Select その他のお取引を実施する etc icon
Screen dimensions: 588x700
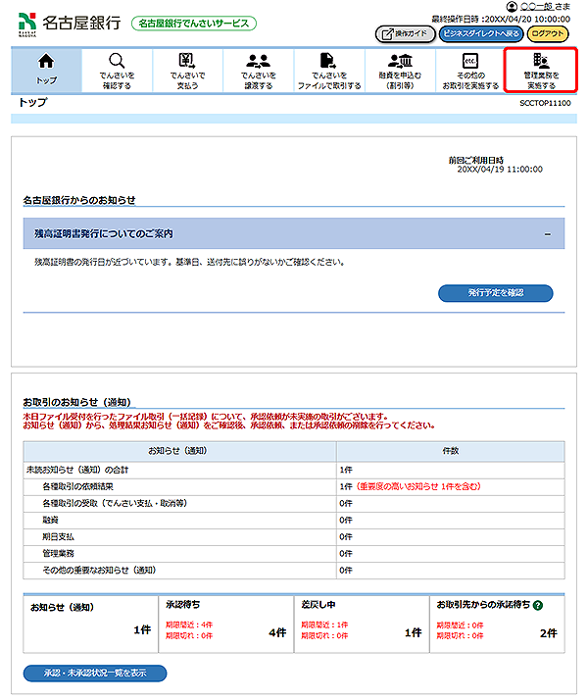[469, 61]
